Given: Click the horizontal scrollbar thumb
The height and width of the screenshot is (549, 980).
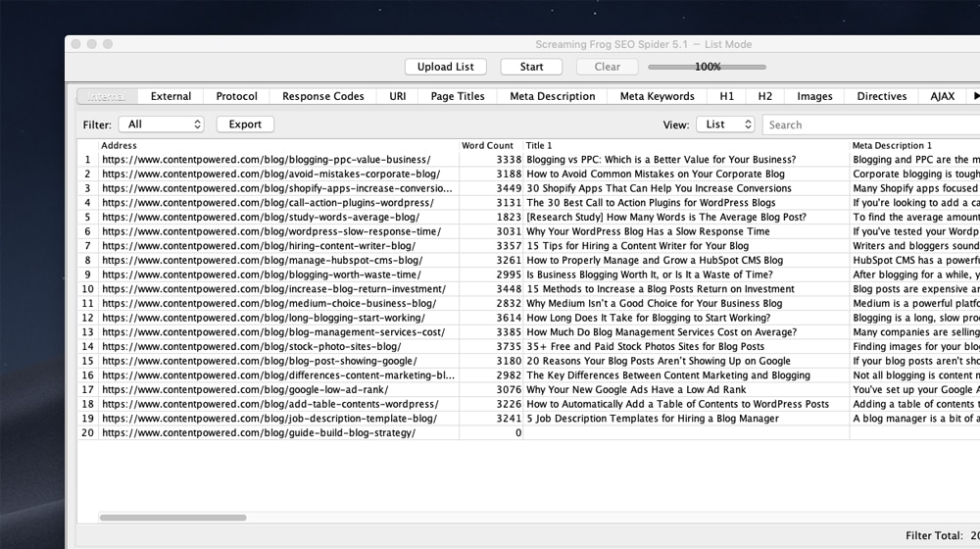Looking at the screenshot, I should click(173, 517).
